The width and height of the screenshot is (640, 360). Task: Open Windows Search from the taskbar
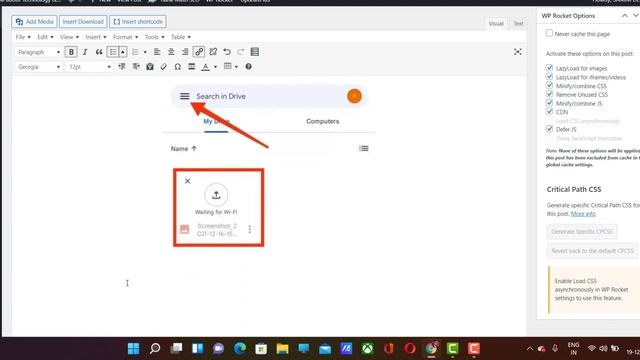(155, 349)
